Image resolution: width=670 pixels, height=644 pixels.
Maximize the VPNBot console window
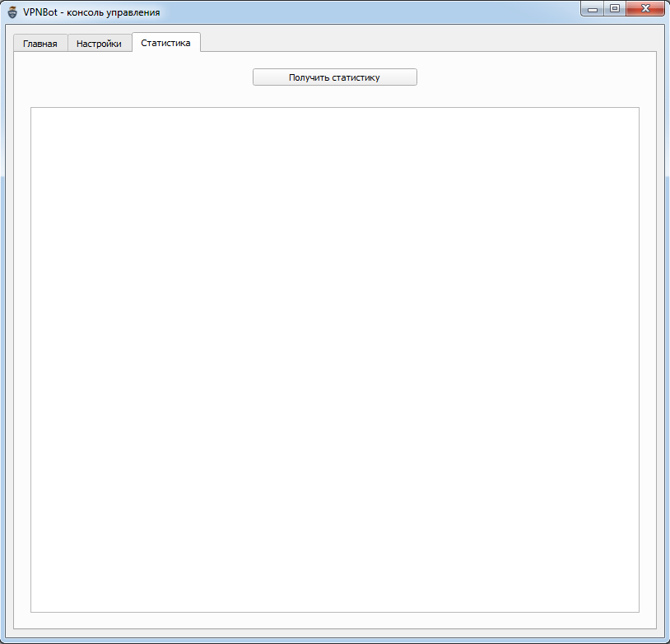pos(615,8)
